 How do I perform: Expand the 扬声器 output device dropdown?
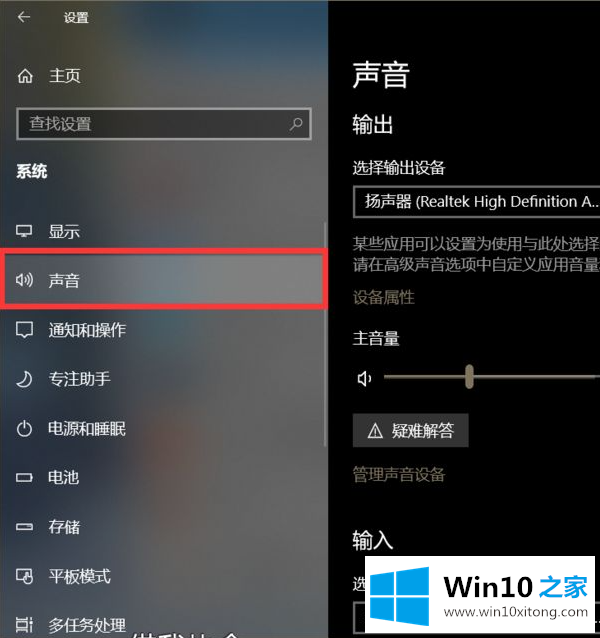click(476, 202)
